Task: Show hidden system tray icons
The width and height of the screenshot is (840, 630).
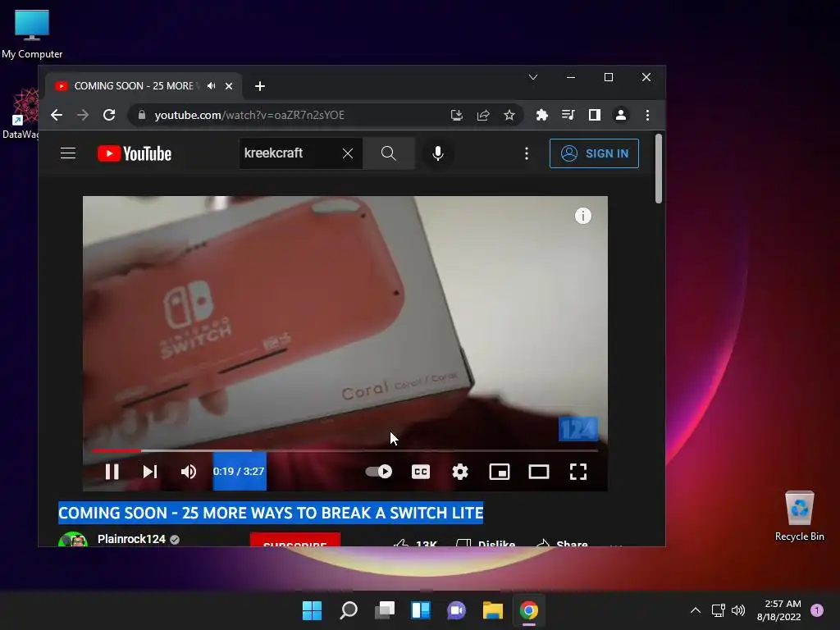Action: pyautogui.click(x=696, y=610)
